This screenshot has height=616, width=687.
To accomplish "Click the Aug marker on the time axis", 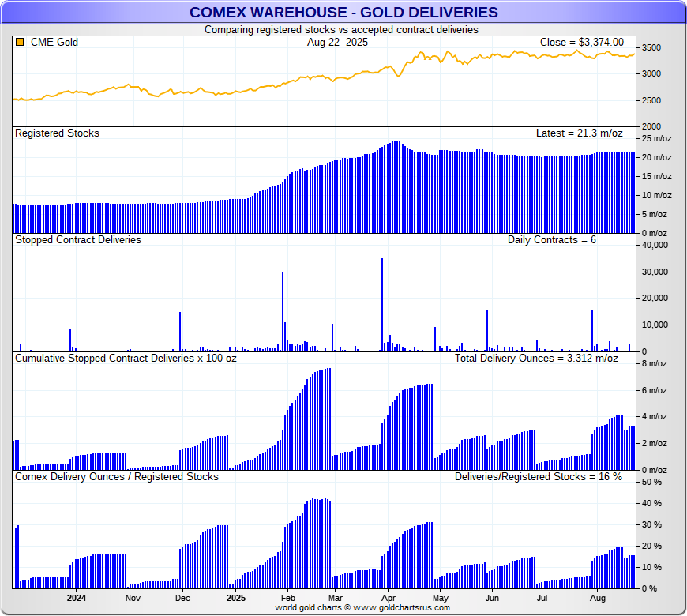I will pyautogui.click(x=597, y=598).
